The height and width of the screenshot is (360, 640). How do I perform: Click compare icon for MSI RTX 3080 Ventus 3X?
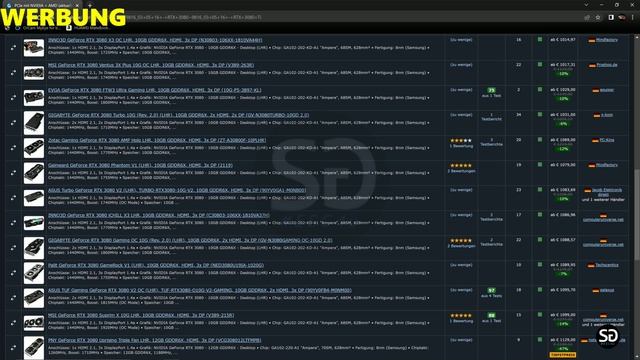[13, 73]
